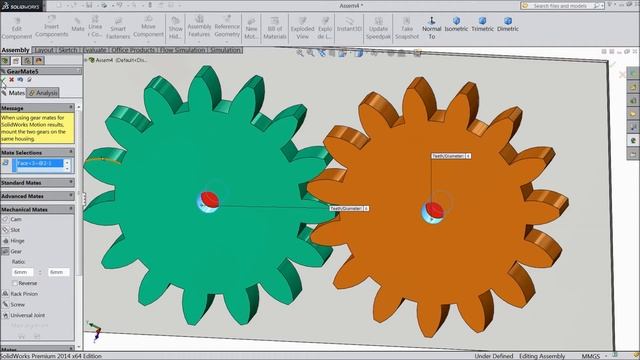Switch to the Assembly tab
This screenshot has width=640, height=360.
coord(16,50)
